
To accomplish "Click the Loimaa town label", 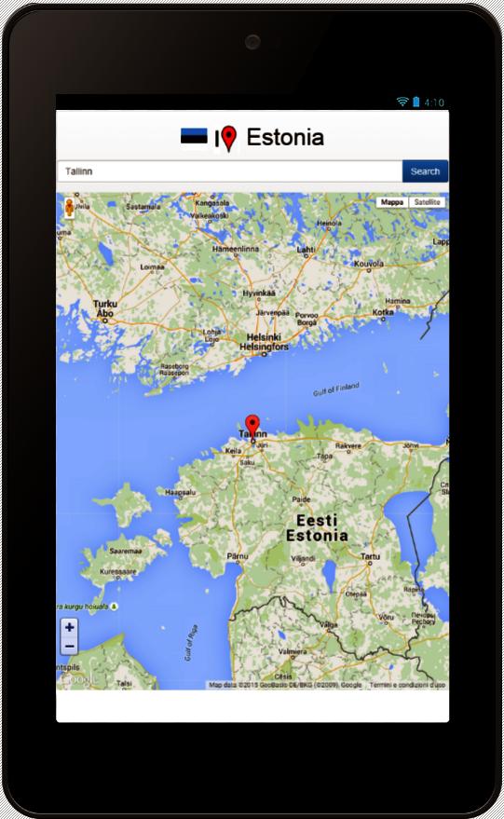I will [x=152, y=266].
